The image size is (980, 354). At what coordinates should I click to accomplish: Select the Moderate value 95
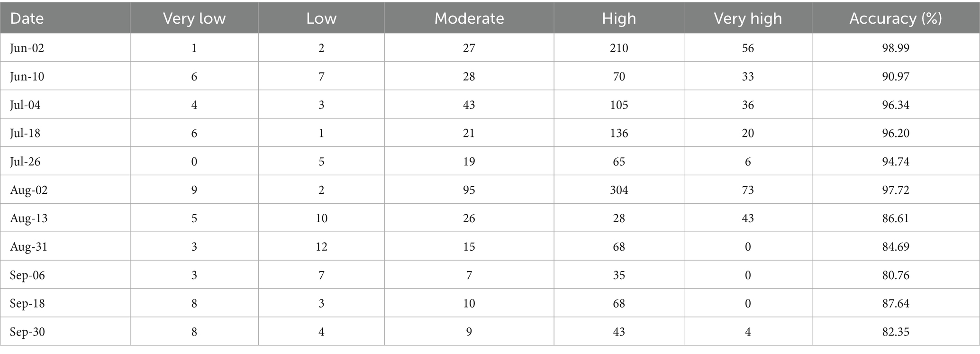469,190
